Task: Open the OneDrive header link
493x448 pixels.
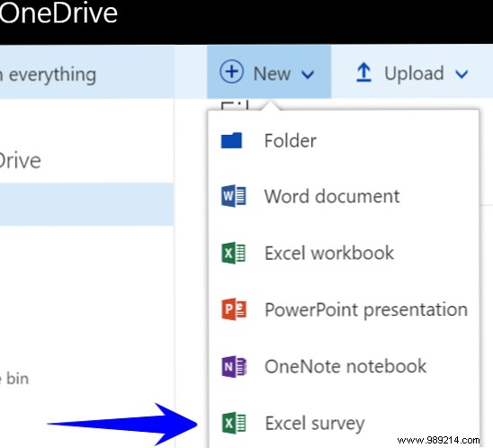Action: click(x=58, y=13)
